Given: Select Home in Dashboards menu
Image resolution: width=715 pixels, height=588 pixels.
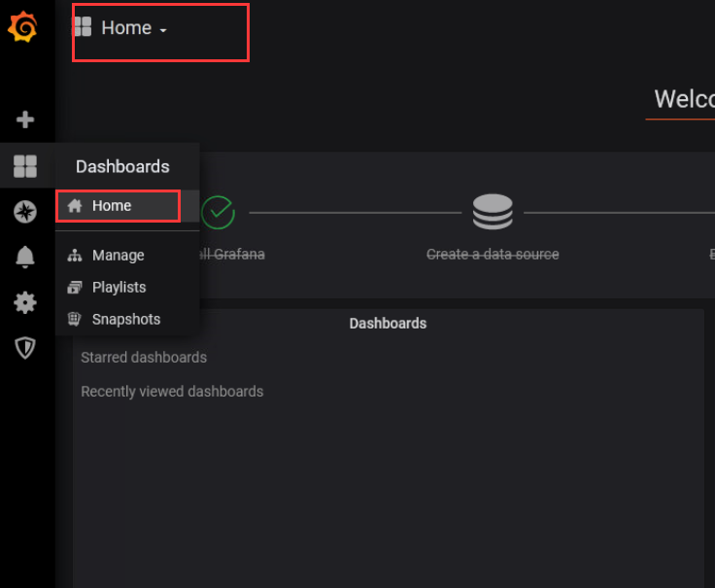Looking at the screenshot, I should [x=127, y=206].
